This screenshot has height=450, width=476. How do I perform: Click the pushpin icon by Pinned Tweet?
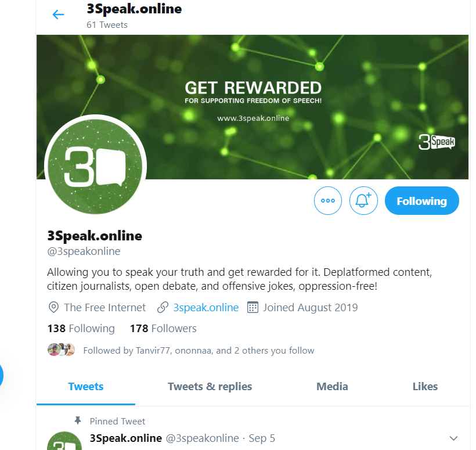(x=78, y=420)
